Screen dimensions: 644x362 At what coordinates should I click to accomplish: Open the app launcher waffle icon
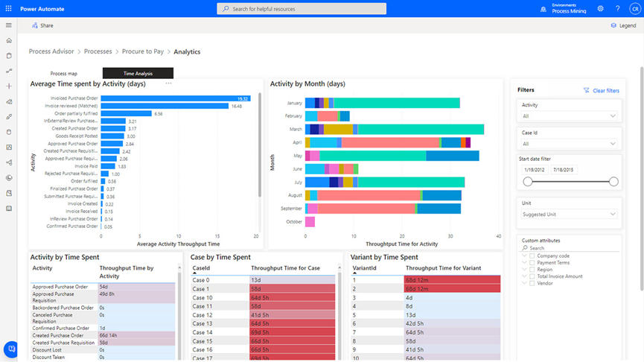(x=8, y=8)
